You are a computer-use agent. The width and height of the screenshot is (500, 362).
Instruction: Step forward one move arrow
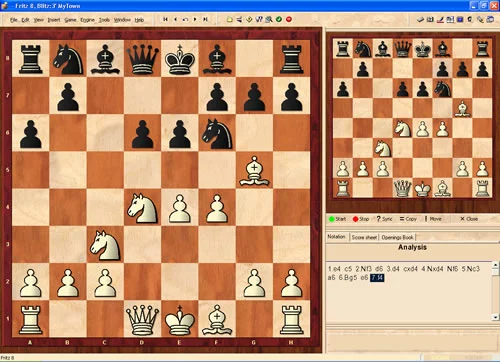click(195, 19)
